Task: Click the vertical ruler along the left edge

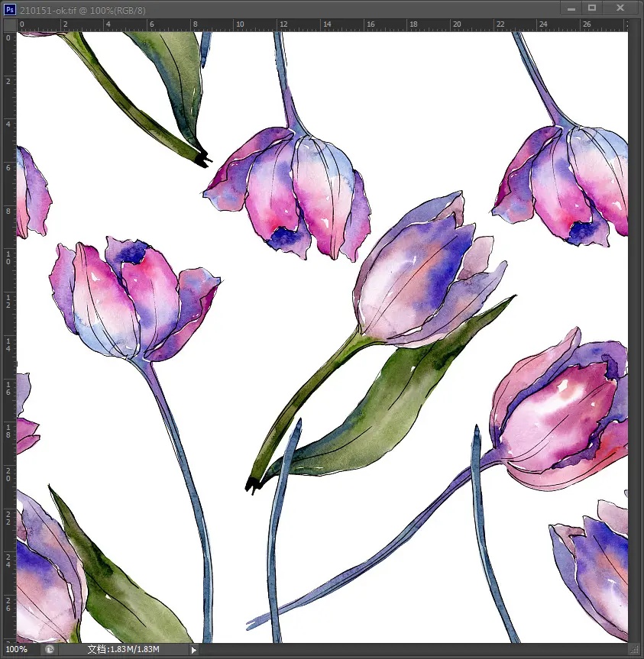Action: 9,305
